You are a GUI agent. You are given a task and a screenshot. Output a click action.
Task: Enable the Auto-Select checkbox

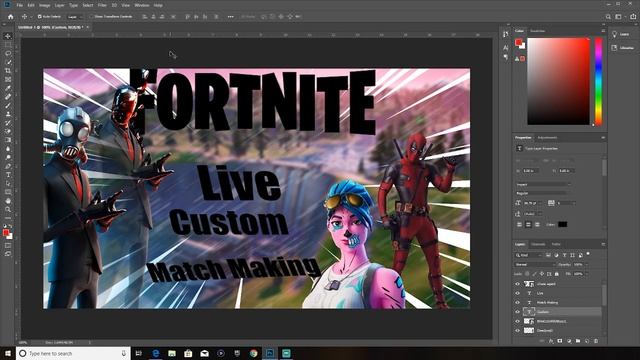pyautogui.click(x=40, y=17)
